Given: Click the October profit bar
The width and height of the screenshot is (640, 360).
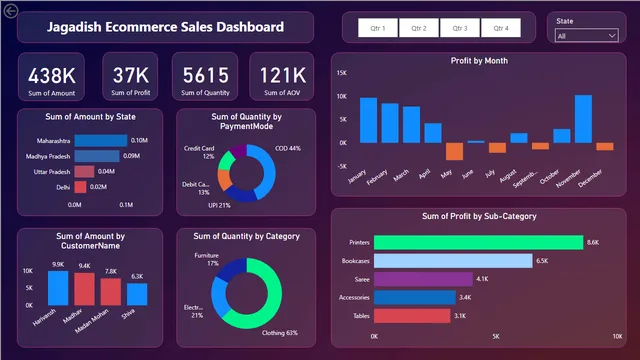Looking at the screenshot, I should (x=562, y=136).
